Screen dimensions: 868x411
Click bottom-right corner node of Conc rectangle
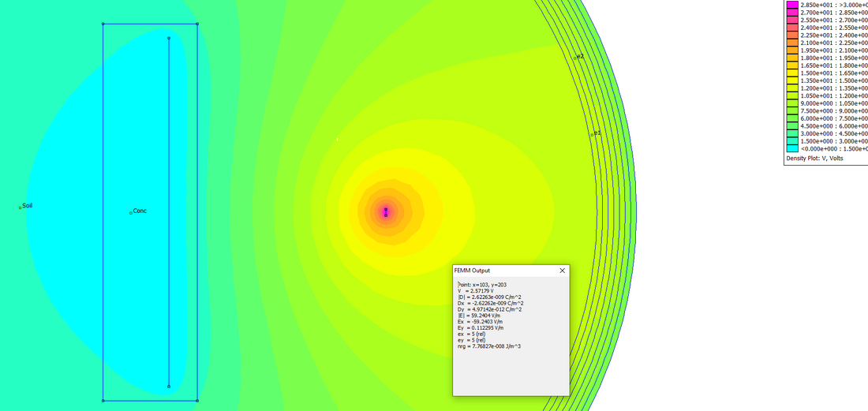pyautogui.click(x=197, y=401)
